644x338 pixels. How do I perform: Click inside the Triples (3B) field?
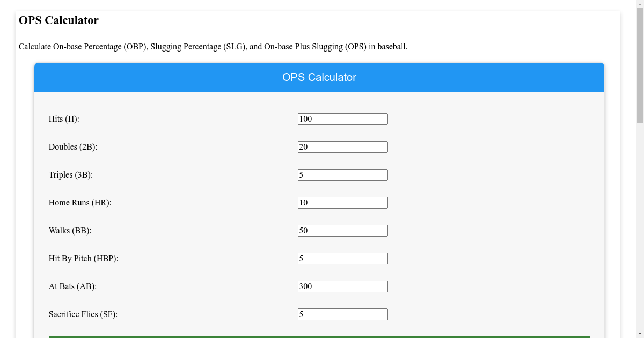click(342, 174)
